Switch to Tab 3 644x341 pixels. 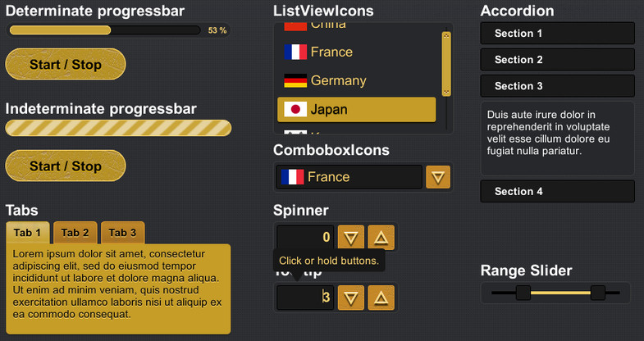click(122, 233)
